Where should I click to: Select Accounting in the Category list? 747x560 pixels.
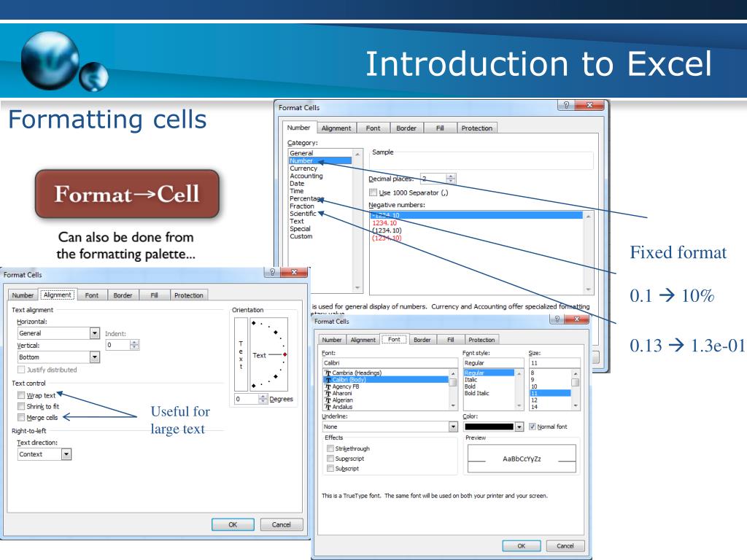point(306,176)
